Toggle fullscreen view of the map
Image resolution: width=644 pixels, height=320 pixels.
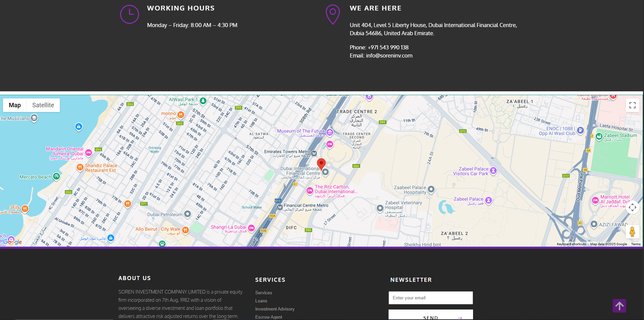pyautogui.click(x=632, y=105)
